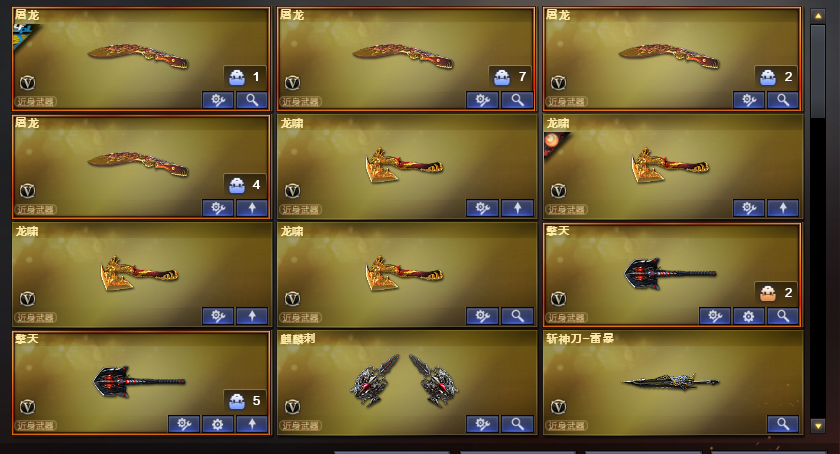Click the inventory scrollbar thumb
Screen dimensions: 840x454
tap(818, 71)
